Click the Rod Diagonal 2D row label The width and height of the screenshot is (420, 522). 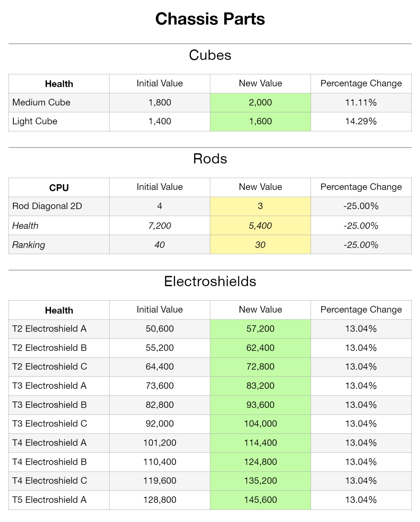pyautogui.click(x=47, y=206)
